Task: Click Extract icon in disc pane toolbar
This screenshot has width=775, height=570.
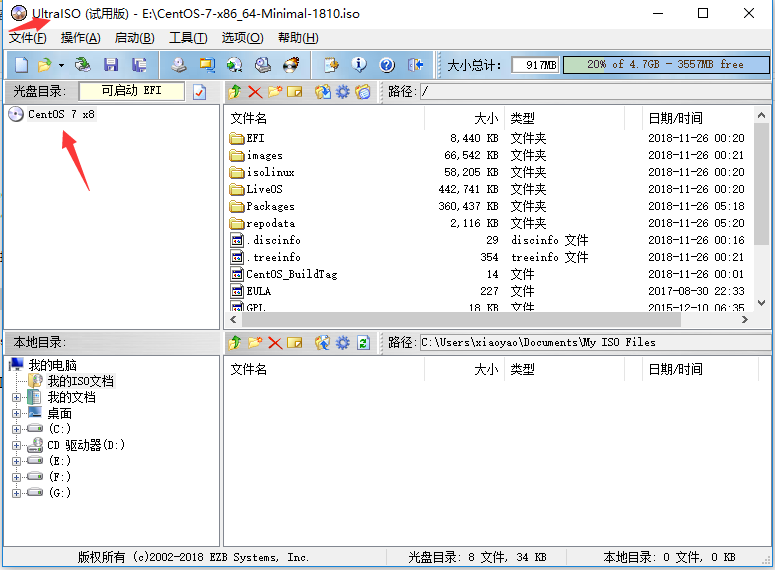Action: 323,91
